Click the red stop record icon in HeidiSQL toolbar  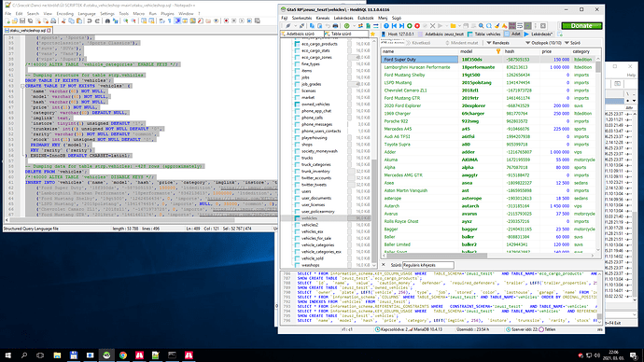(417, 26)
